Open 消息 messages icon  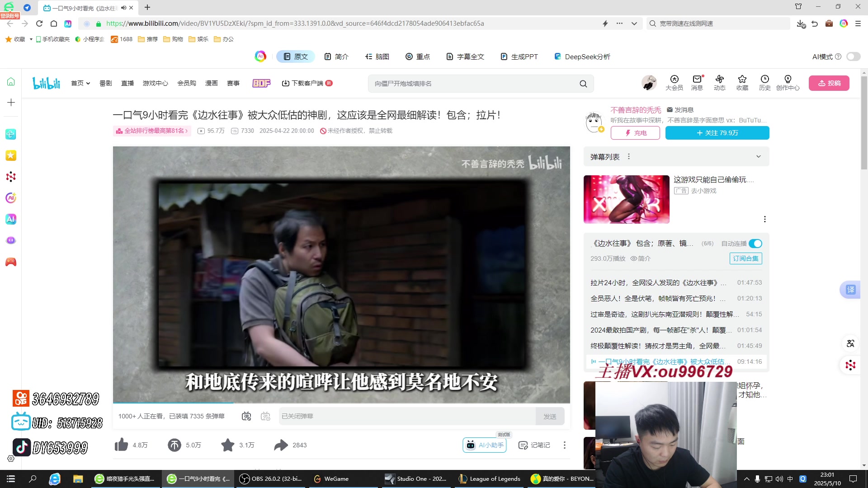(697, 83)
